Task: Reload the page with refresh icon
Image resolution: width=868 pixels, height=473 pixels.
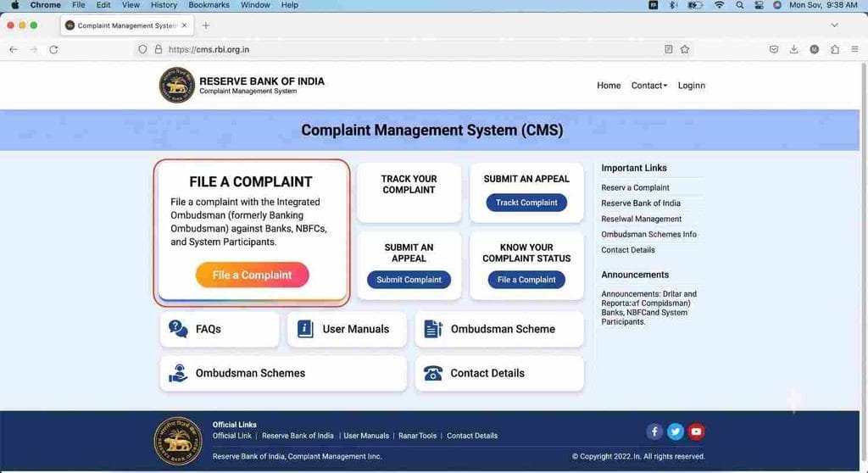Action: pos(53,49)
